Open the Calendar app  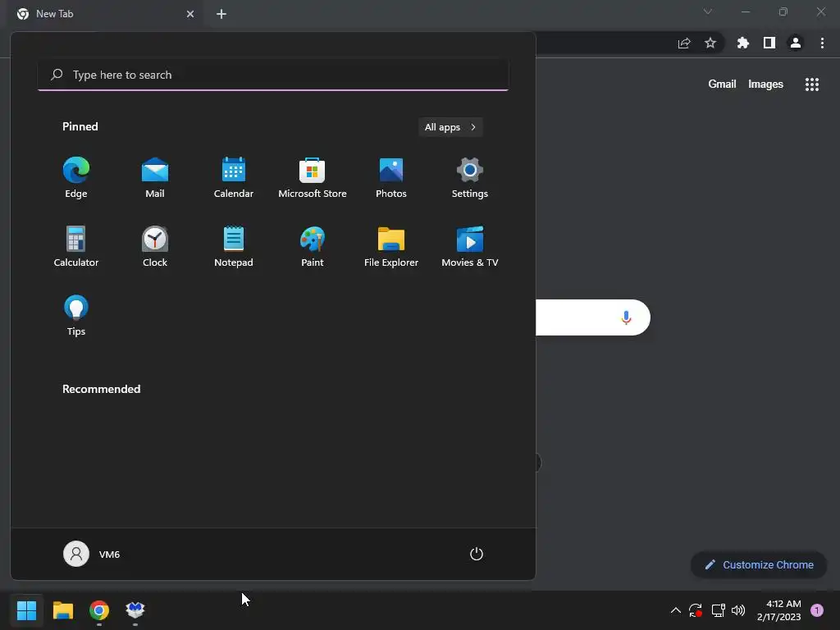[234, 178]
